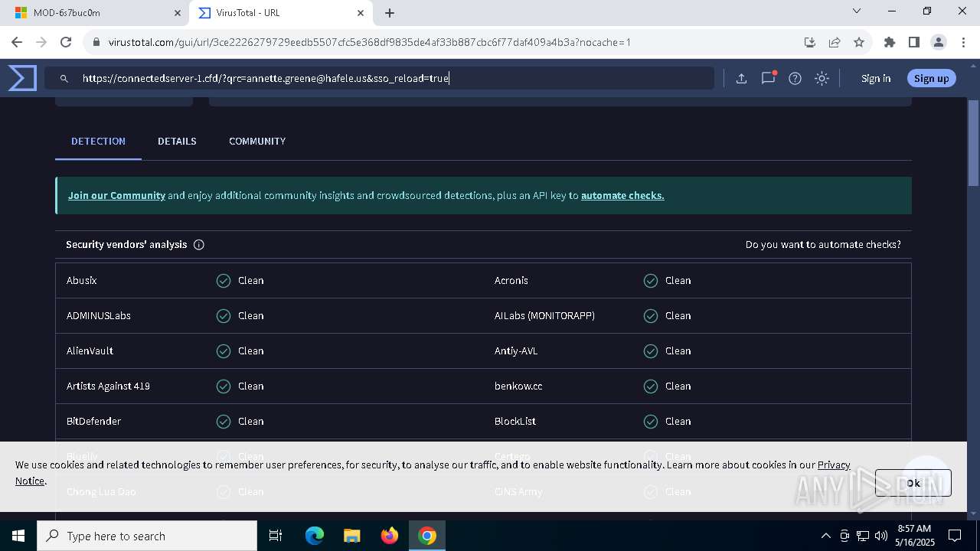
Task: Select the VirusTotal - URL tab
Action: [281, 13]
